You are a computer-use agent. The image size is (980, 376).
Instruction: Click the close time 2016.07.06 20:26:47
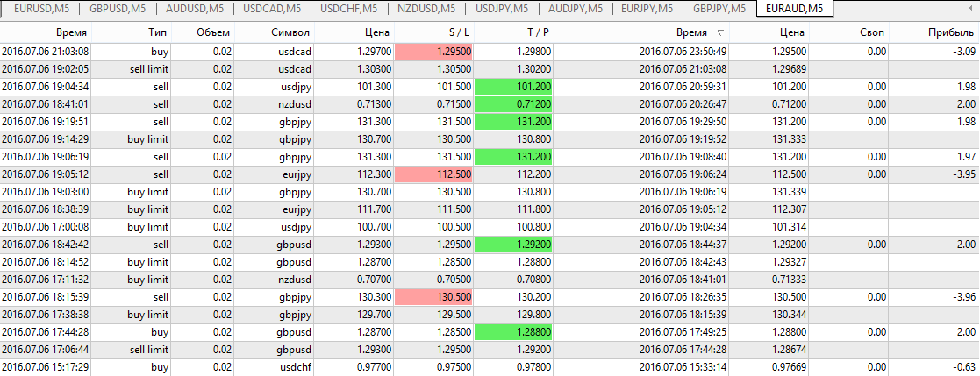683,104
